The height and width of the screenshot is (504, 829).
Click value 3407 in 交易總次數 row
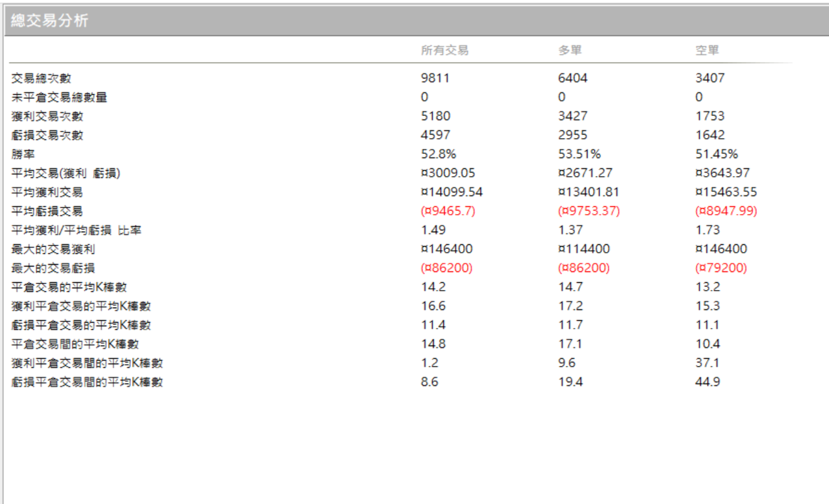coord(710,79)
